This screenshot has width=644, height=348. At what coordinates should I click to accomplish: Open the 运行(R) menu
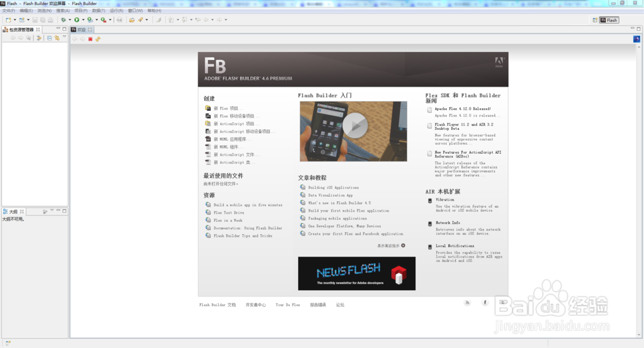pos(117,11)
